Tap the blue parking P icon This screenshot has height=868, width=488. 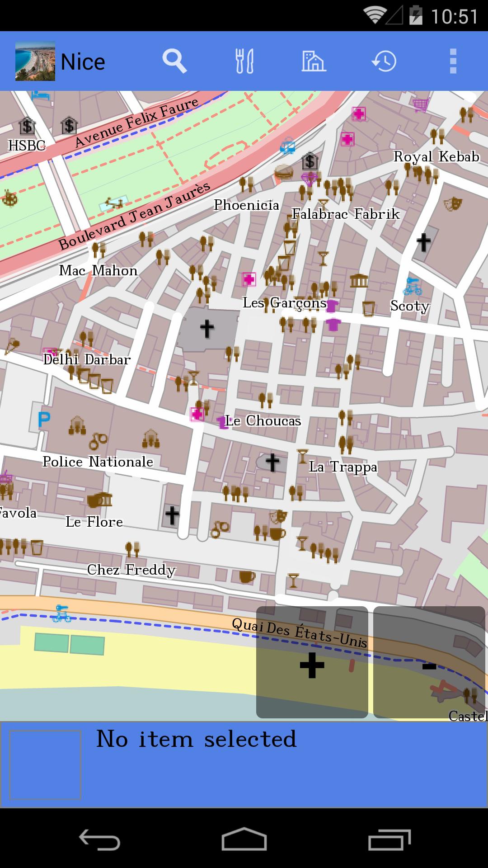click(x=43, y=420)
